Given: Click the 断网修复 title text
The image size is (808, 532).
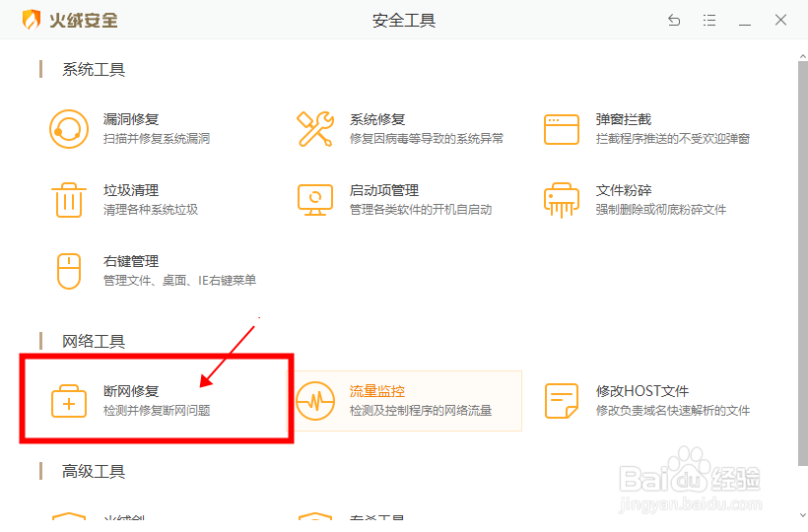Looking at the screenshot, I should (131, 391).
